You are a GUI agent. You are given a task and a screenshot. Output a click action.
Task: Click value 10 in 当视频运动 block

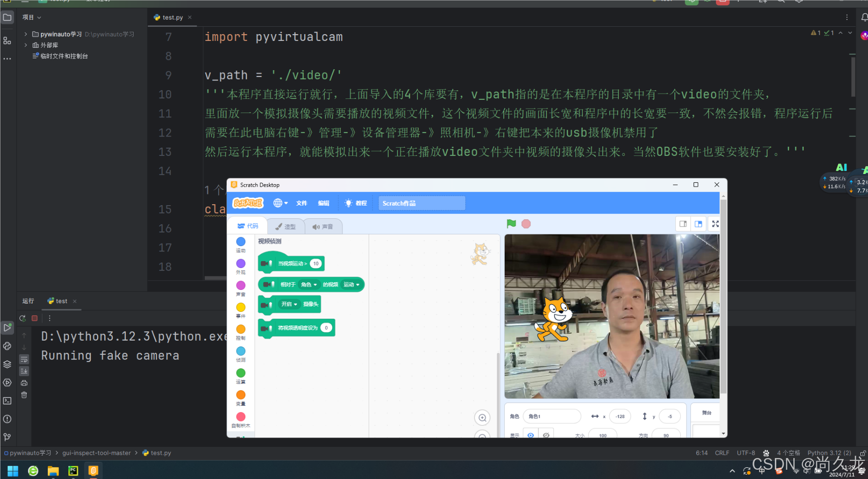tap(316, 264)
